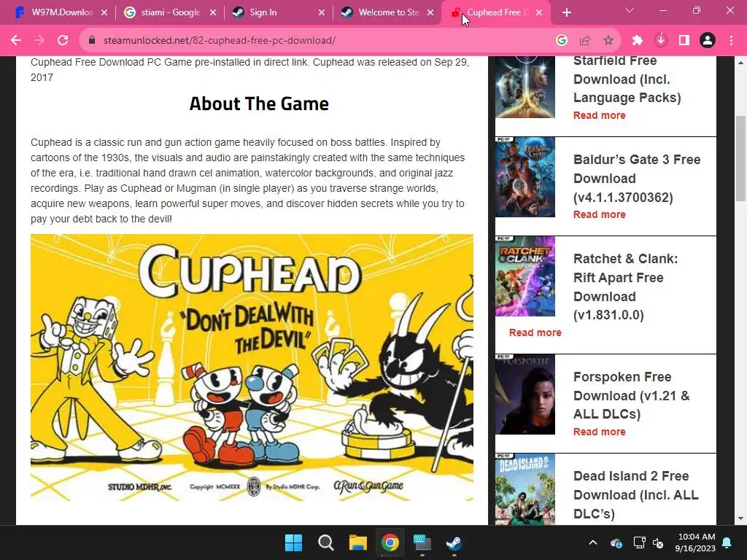This screenshot has width=747, height=560.
Task: Open Windows taskbar search
Action: (x=326, y=542)
